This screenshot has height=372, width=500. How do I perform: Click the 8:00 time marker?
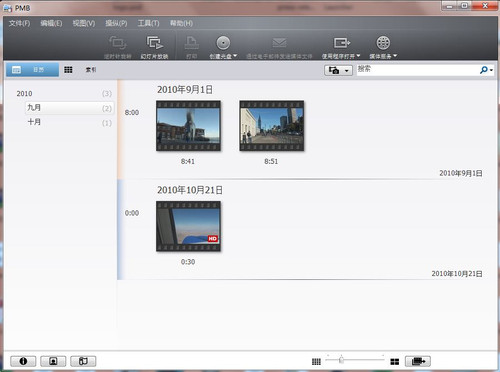(x=132, y=113)
